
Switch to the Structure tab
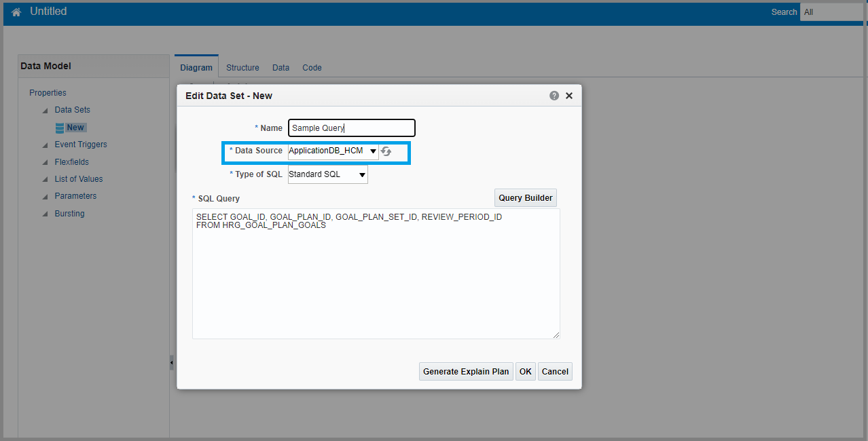pos(242,67)
